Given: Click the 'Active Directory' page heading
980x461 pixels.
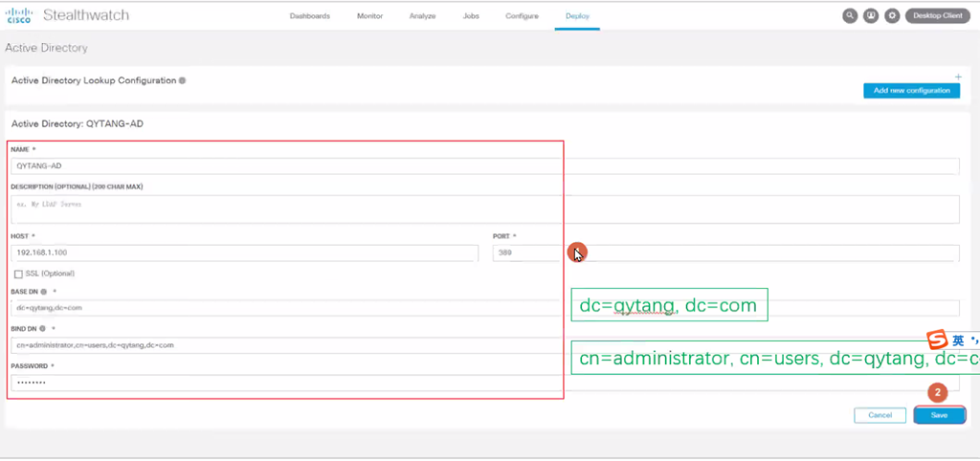Looking at the screenshot, I should (46, 48).
